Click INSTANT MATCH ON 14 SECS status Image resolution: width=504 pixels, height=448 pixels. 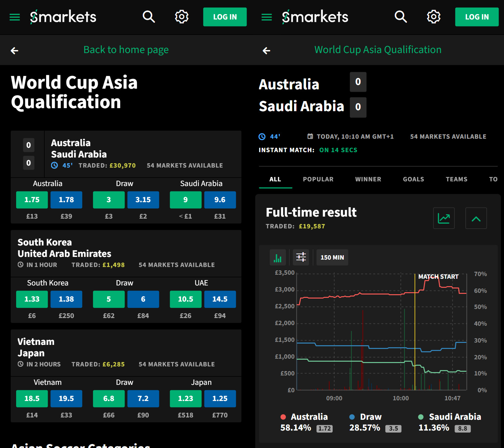pyautogui.click(x=308, y=150)
